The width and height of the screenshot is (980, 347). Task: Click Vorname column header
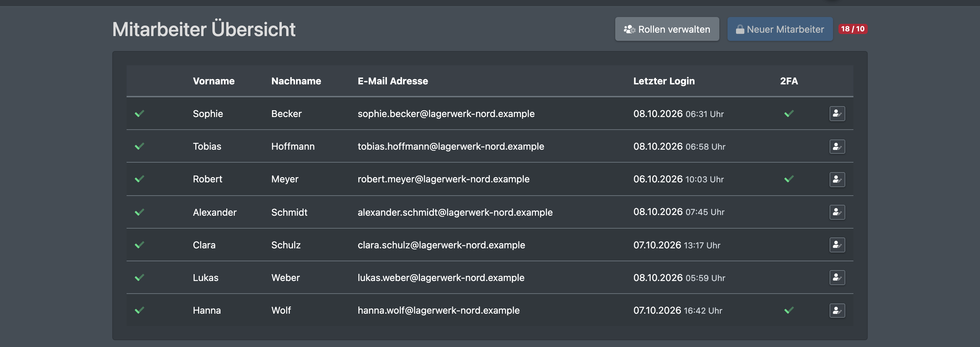[213, 81]
